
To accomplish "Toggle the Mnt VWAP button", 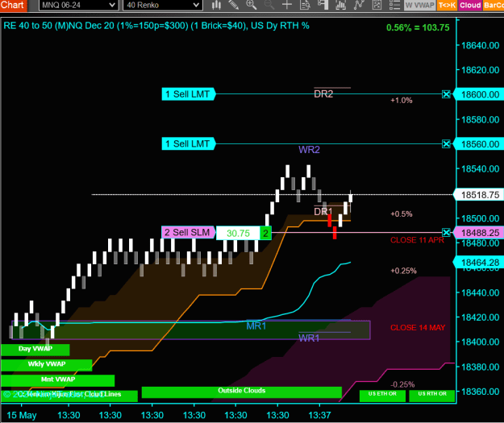I will [x=58, y=380].
